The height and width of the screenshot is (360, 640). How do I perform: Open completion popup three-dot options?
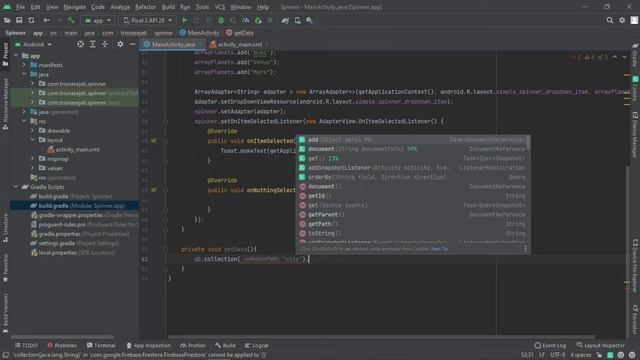525,249
